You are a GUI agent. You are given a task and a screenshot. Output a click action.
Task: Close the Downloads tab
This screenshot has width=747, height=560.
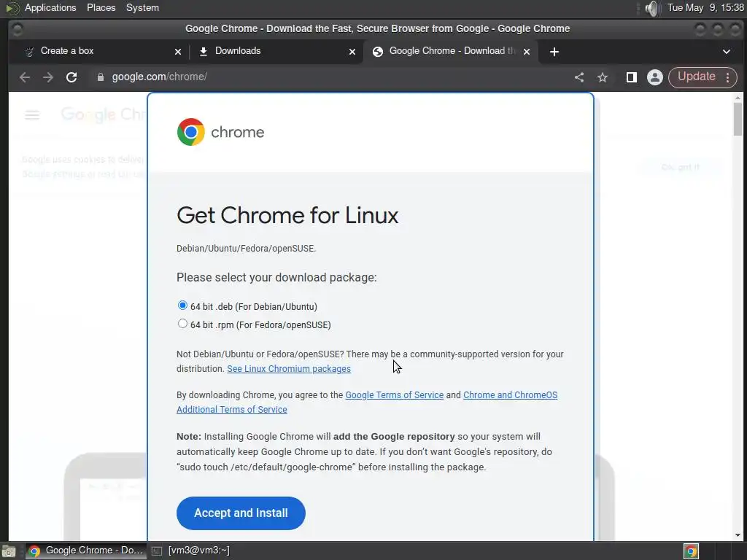352,52
